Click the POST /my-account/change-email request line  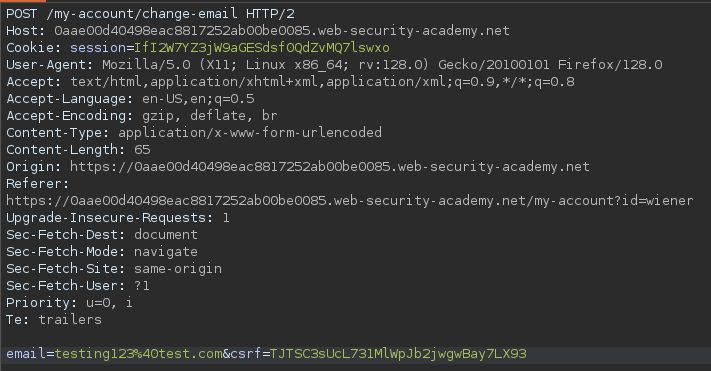[150, 14]
